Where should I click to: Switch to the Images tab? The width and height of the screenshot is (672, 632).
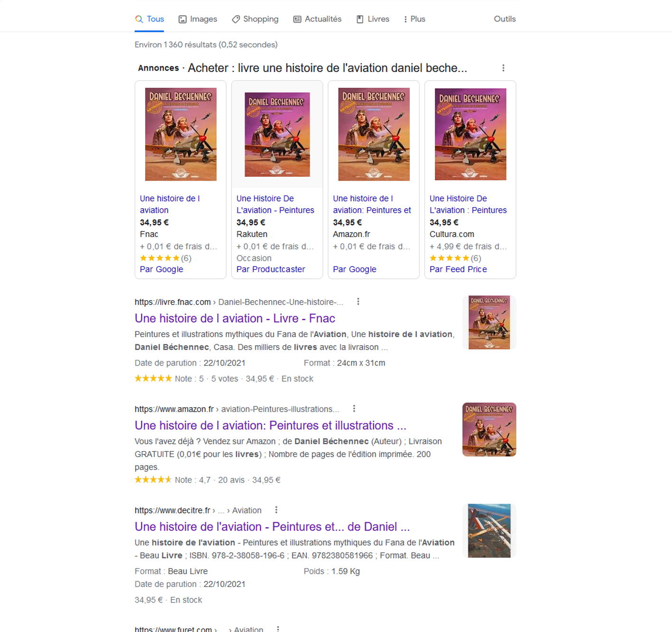[198, 19]
